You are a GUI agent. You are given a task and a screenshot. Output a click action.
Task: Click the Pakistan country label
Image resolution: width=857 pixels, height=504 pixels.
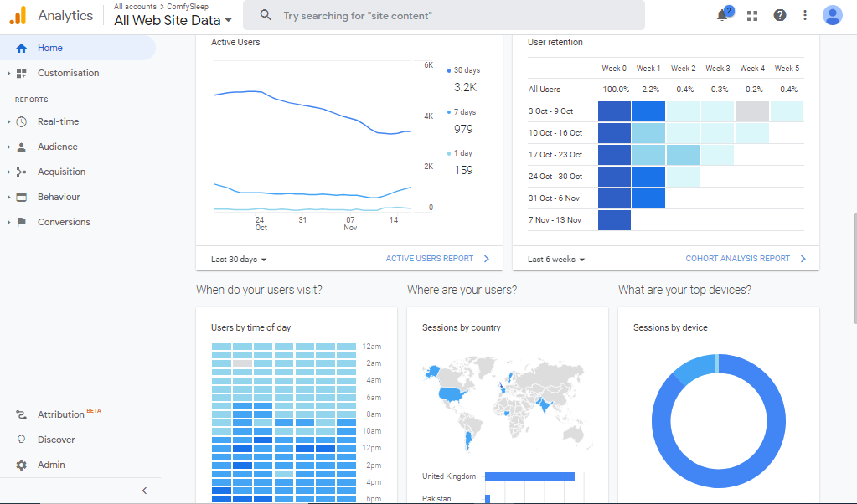436,499
